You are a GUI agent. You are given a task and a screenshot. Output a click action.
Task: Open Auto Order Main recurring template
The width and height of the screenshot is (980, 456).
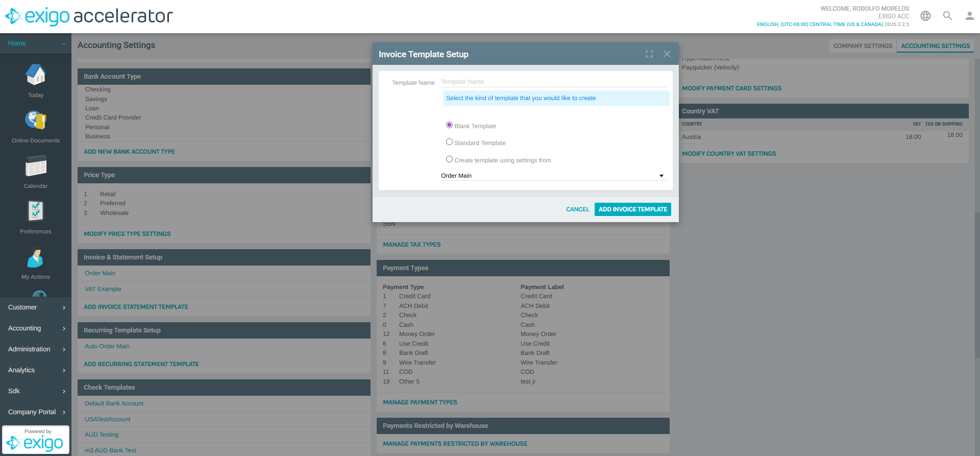click(x=107, y=346)
